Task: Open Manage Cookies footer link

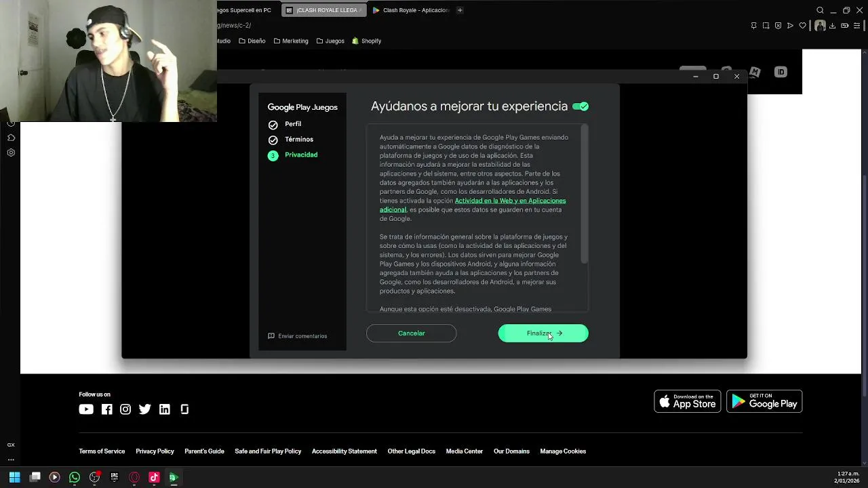Action: (x=563, y=451)
